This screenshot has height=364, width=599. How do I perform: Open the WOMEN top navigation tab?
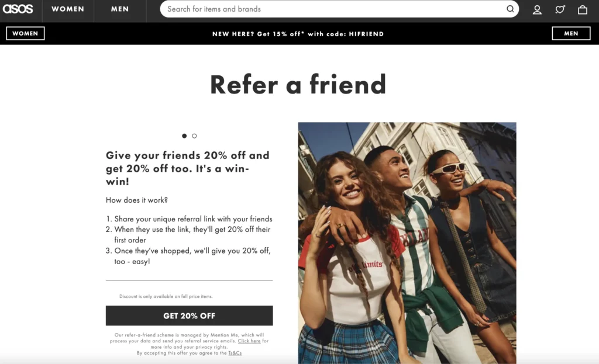tap(68, 9)
